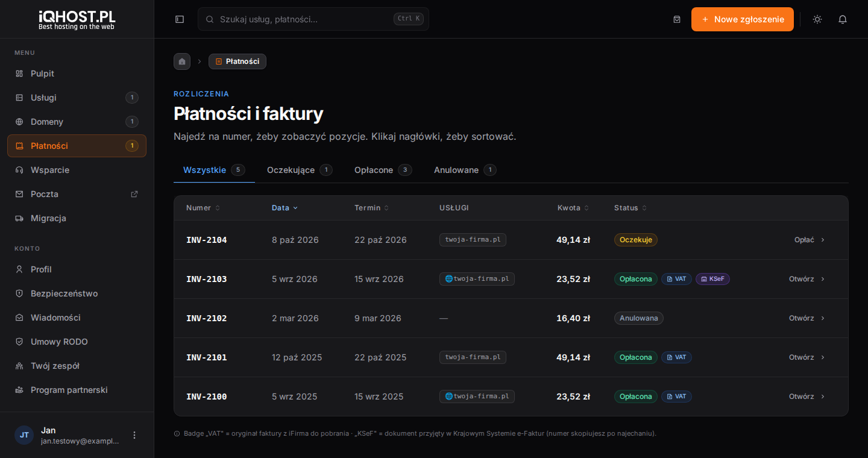Click Płatności breadcrumb chip
Image resolution: width=868 pixels, height=458 pixels.
[x=237, y=61]
